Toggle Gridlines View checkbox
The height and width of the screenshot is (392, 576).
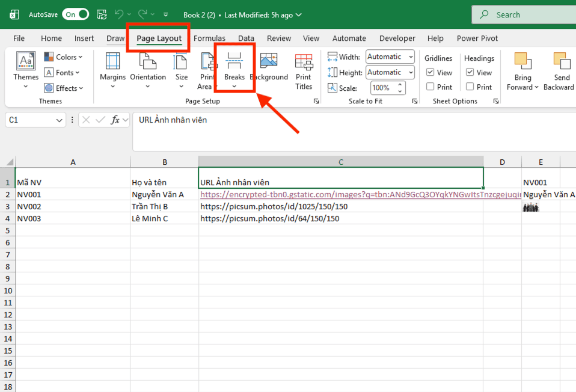(x=430, y=72)
